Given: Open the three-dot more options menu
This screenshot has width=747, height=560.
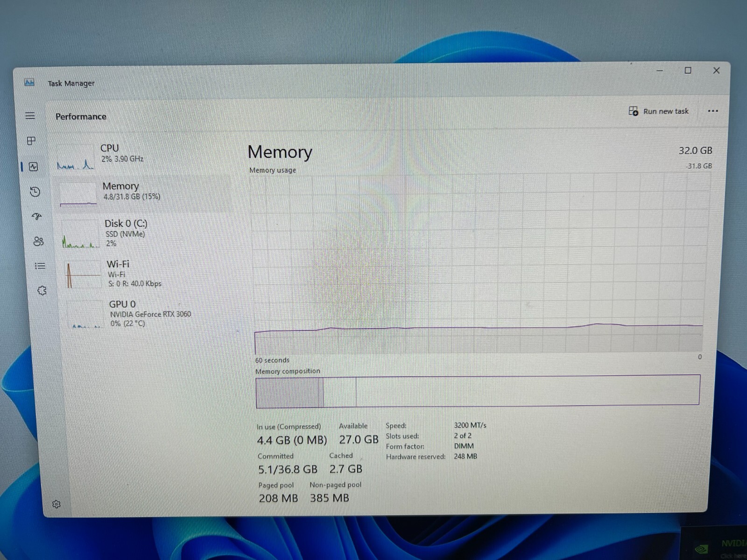Looking at the screenshot, I should coord(713,111).
